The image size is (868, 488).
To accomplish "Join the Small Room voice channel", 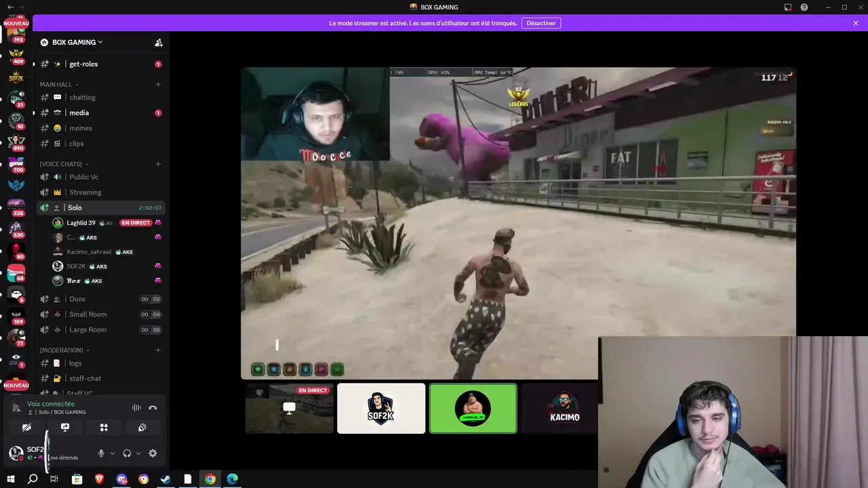I will [100, 314].
